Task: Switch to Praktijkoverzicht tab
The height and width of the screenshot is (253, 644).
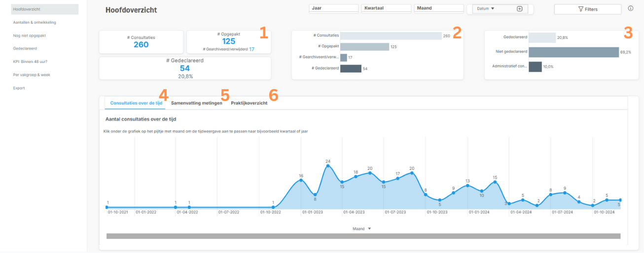Action: (x=249, y=103)
